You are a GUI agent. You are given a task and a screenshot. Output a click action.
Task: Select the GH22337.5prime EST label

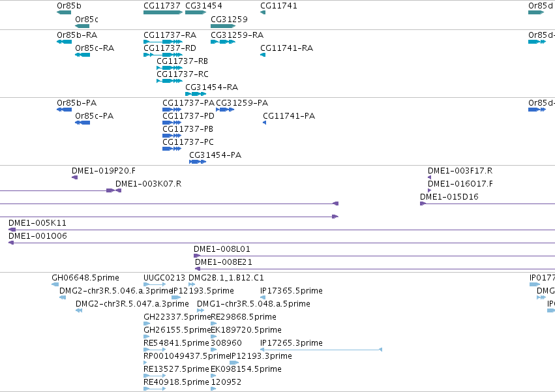point(177,317)
